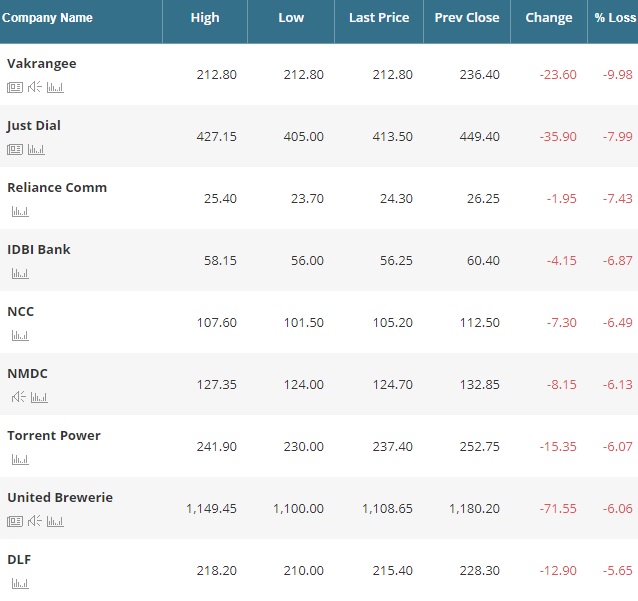Sort by the % Loss column header

(x=614, y=18)
